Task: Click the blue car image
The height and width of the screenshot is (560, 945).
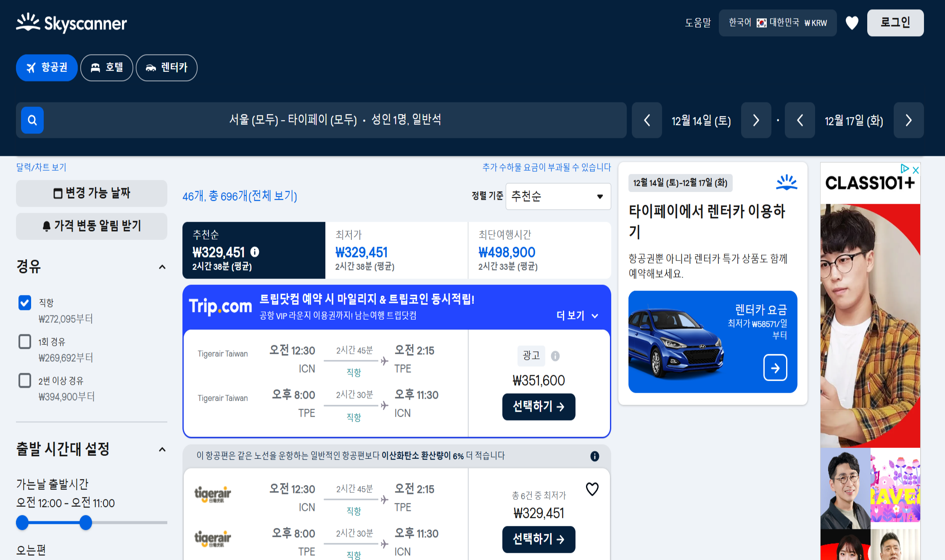Action: [x=676, y=343]
